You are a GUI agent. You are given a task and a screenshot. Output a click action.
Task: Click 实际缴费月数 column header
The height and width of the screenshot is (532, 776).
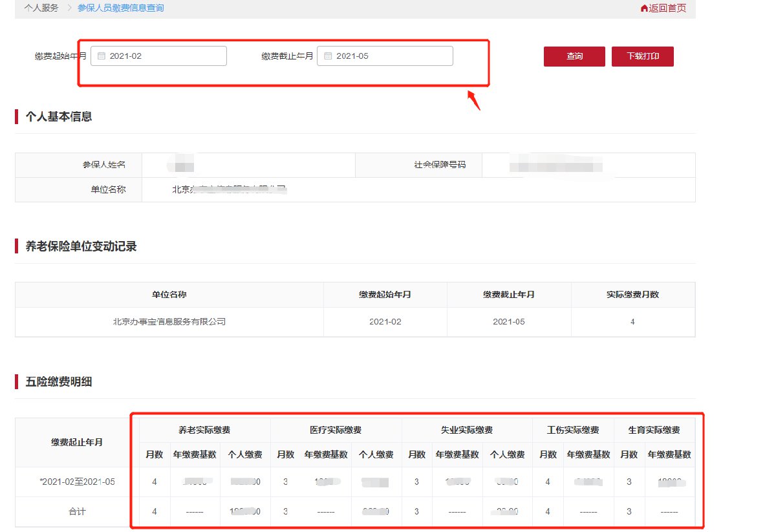(x=632, y=295)
